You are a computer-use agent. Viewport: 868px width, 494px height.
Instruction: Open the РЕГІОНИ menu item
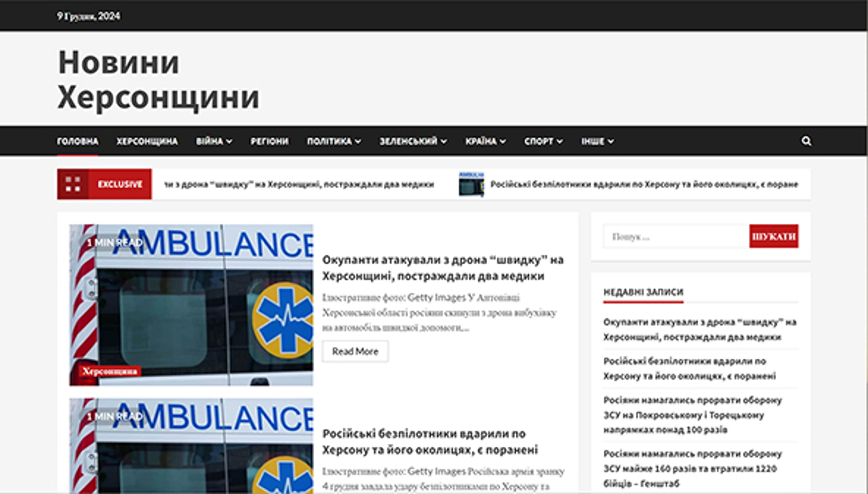[270, 141]
